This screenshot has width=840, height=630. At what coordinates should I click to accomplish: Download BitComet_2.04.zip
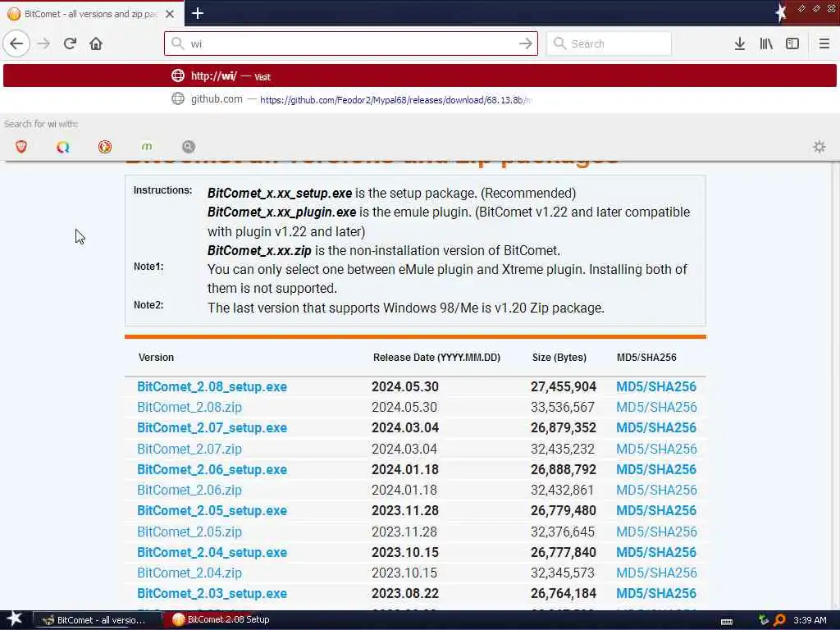[x=189, y=573]
